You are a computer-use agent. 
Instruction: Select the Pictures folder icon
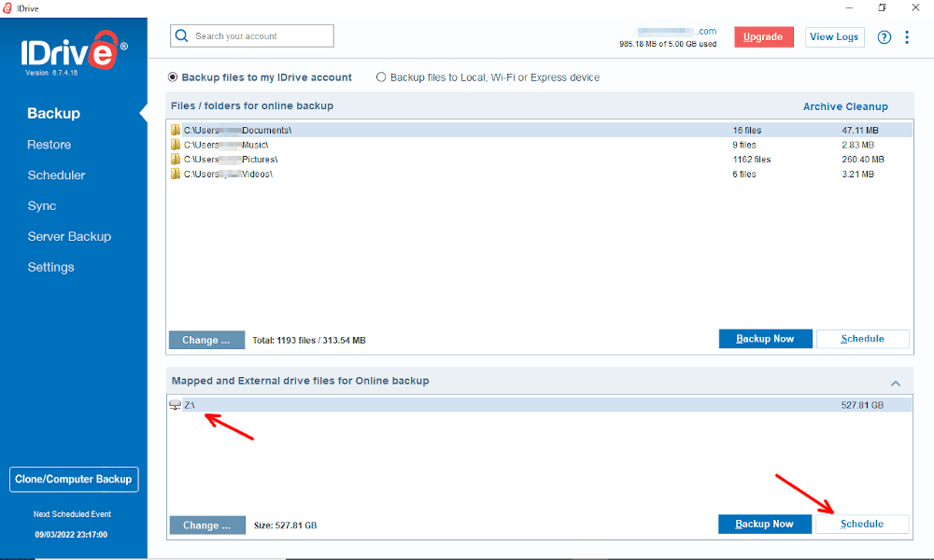point(176,159)
